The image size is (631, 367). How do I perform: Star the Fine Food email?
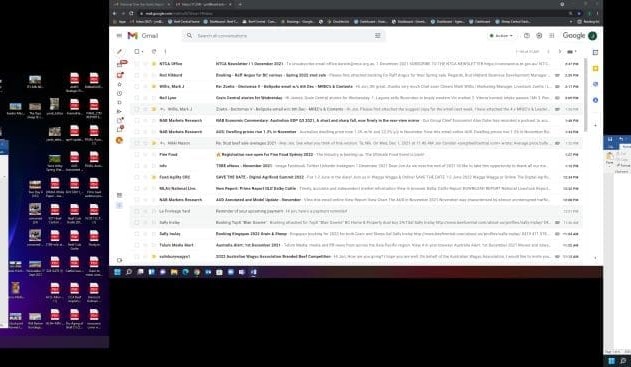[146, 155]
